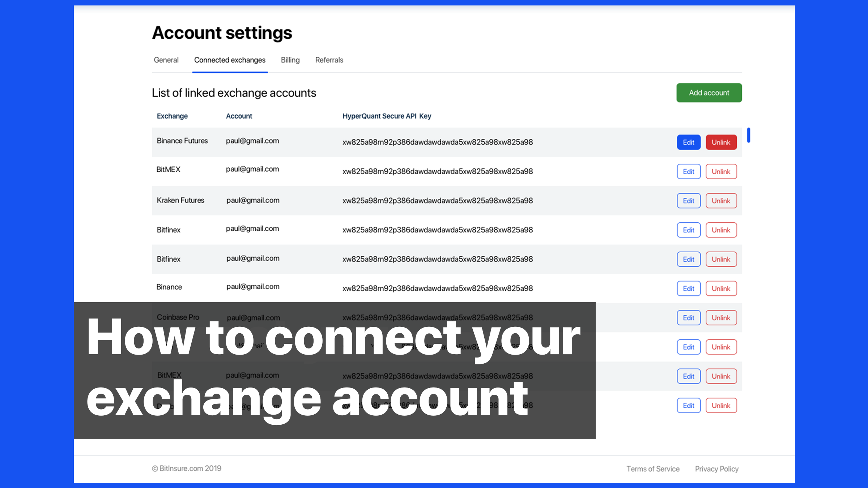868x488 pixels.
Task: Switch to the Billing tab
Action: tap(290, 60)
